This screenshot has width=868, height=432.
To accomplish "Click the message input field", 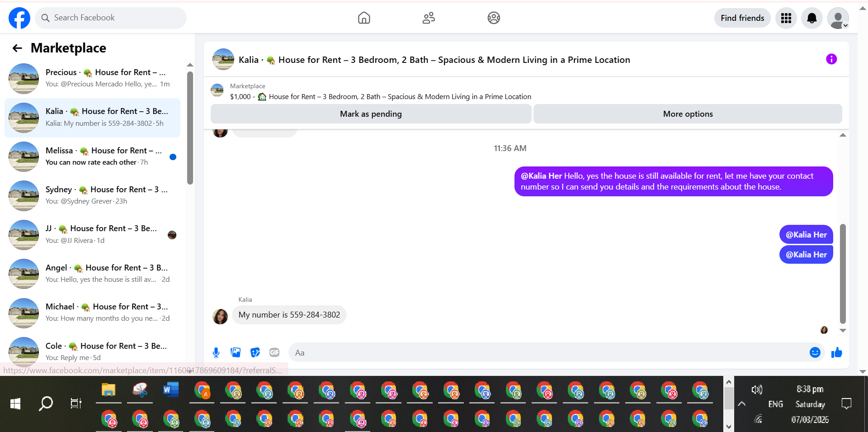I will (549, 352).
